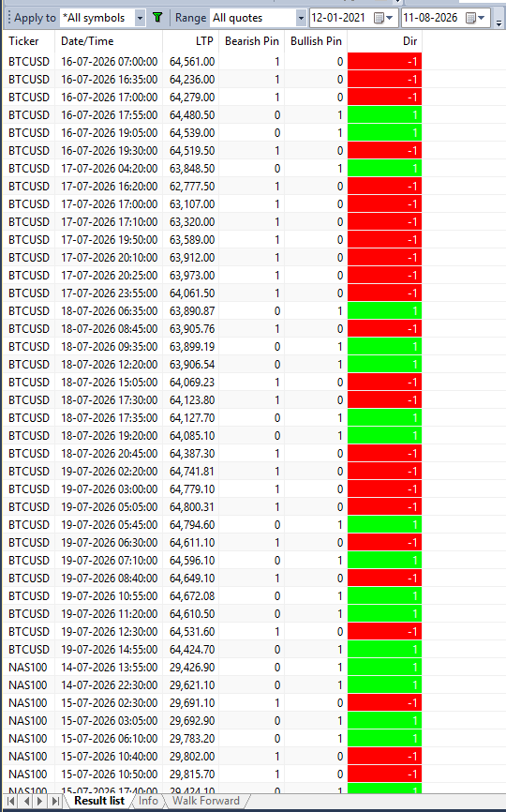The image size is (506, 812).
Task: Click the LTP value 29,621.10
Action: [192, 684]
